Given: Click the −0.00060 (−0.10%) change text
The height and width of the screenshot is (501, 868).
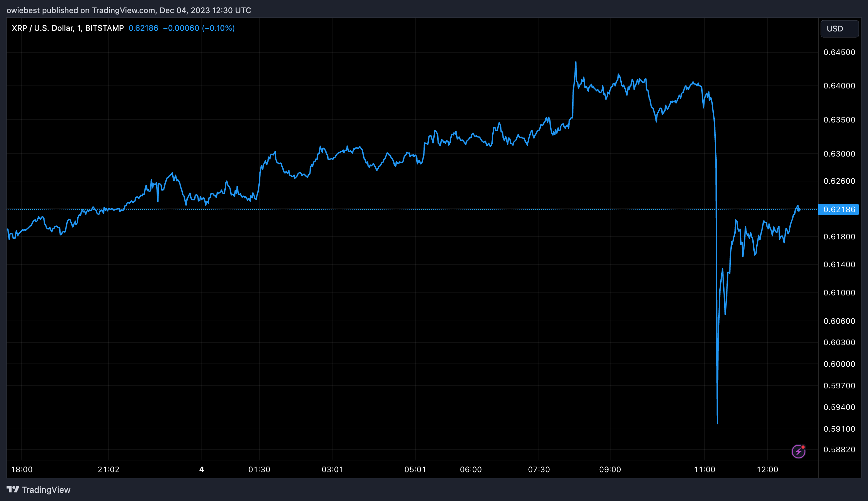Looking at the screenshot, I should point(198,28).
